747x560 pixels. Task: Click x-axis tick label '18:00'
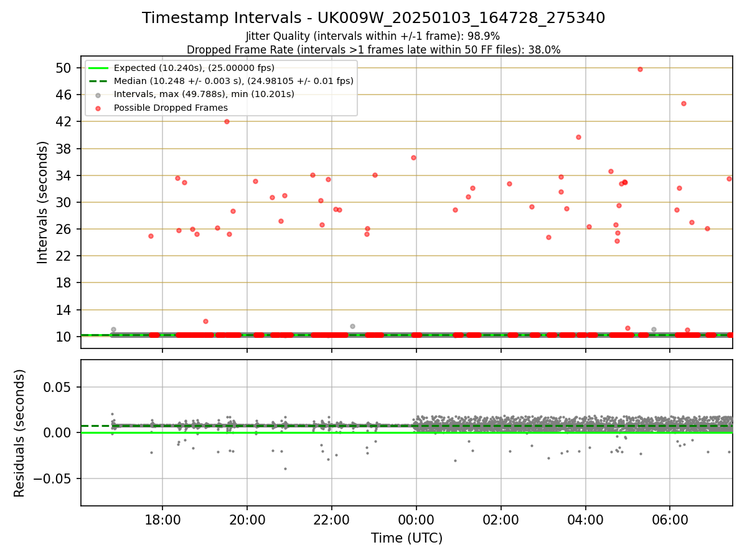coord(162,520)
